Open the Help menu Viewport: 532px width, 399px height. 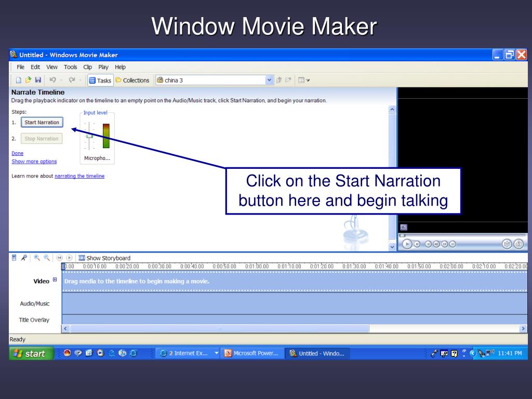pyautogui.click(x=120, y=67)
